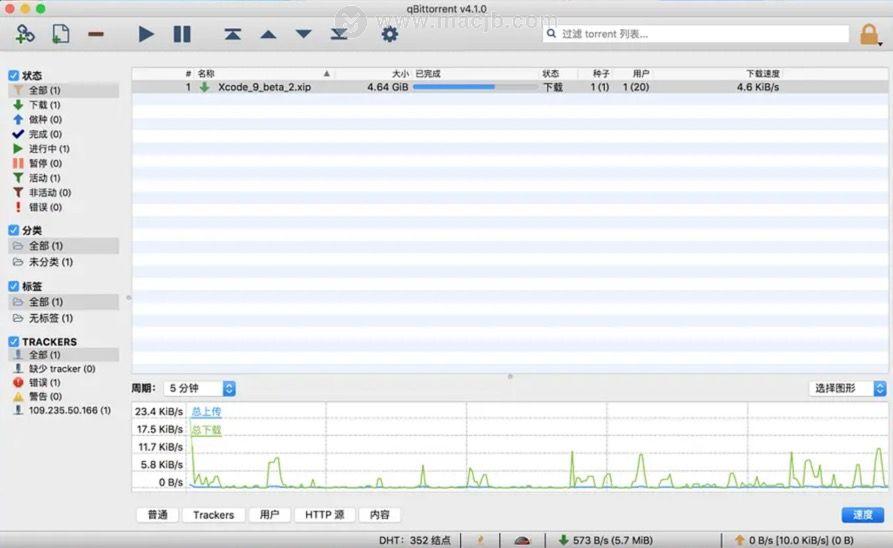Move torrent up in queue
Image resolution: width=893 pixels, height=548 pixels.
[268, 35]
